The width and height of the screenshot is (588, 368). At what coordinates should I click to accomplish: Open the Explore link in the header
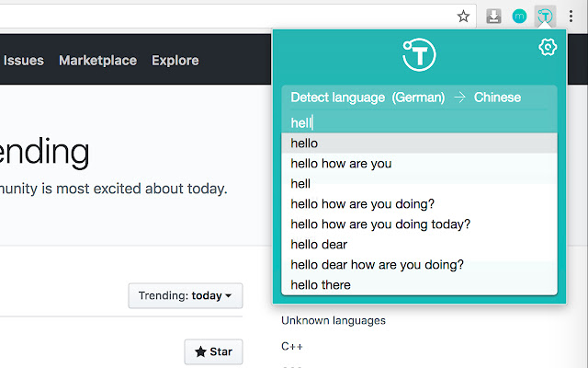(175, 61)
